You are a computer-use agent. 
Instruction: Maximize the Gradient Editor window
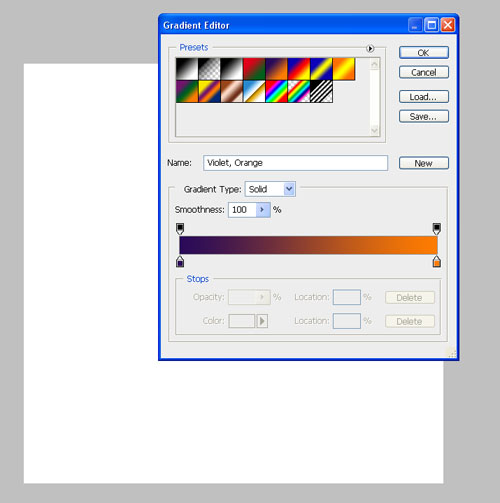pyautogui.click(x=432, y=25)
